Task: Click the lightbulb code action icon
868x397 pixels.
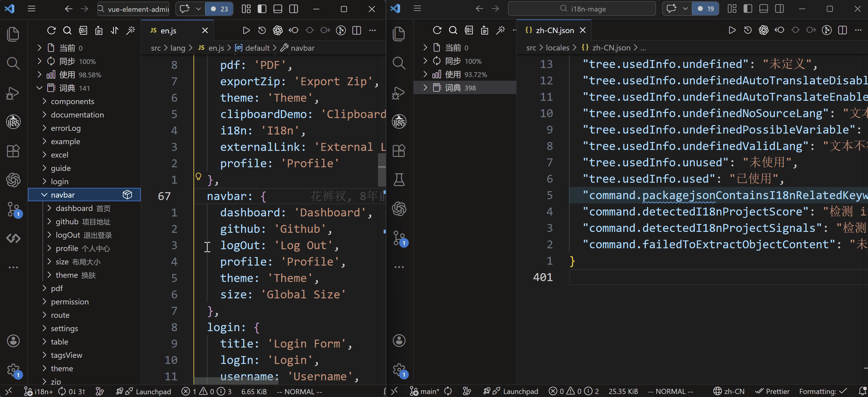Action: (x=198, y=176)
